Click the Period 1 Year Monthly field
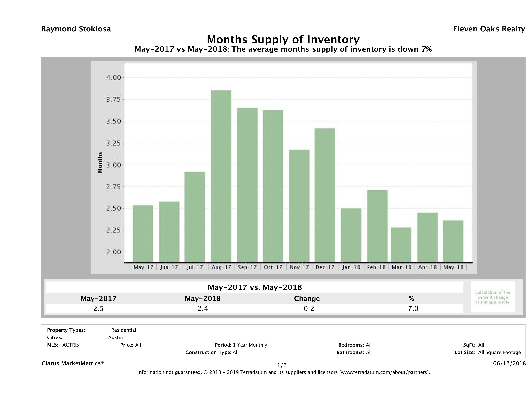532x404 pixels. (x=241, y=345)
